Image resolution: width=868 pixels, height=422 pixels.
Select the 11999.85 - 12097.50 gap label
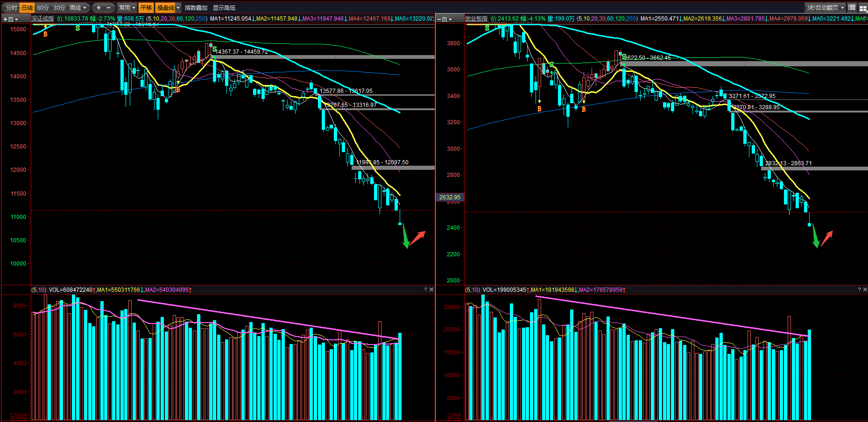pyautogui.click(x=382, y=162)
